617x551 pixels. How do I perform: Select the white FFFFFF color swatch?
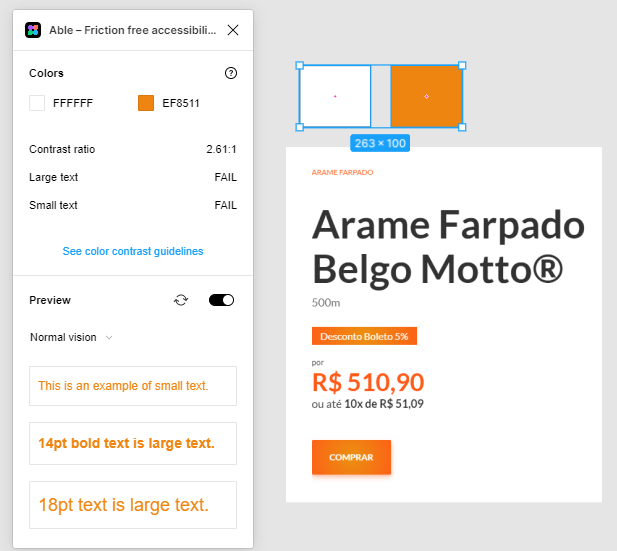pyautogui.click(x=37, y=103)
